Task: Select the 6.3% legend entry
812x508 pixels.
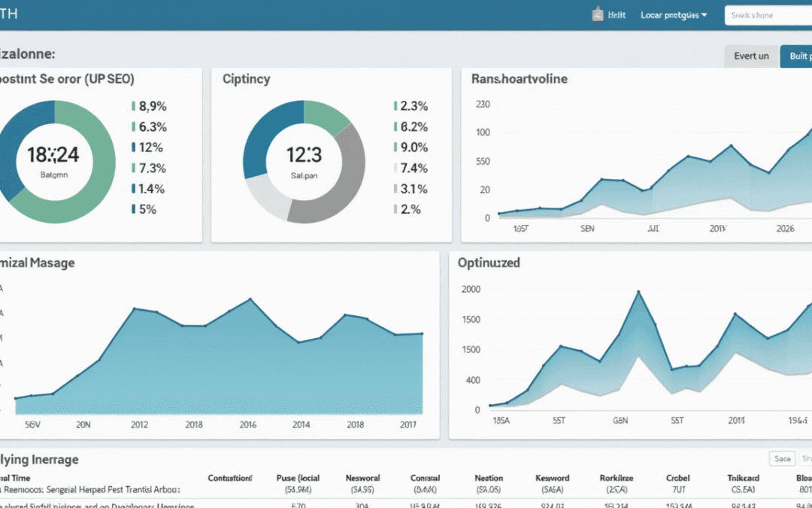Action: (x=149, y=127)
